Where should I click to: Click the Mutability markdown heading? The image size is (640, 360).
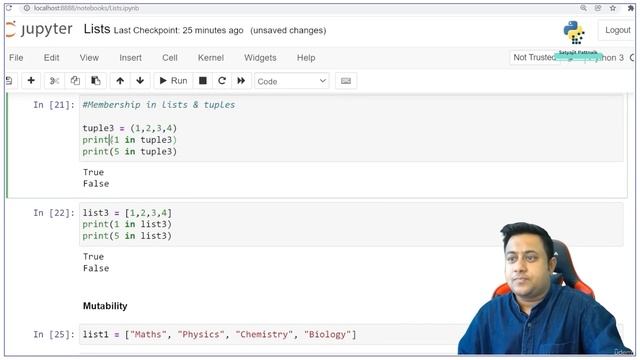click(105, 306)
